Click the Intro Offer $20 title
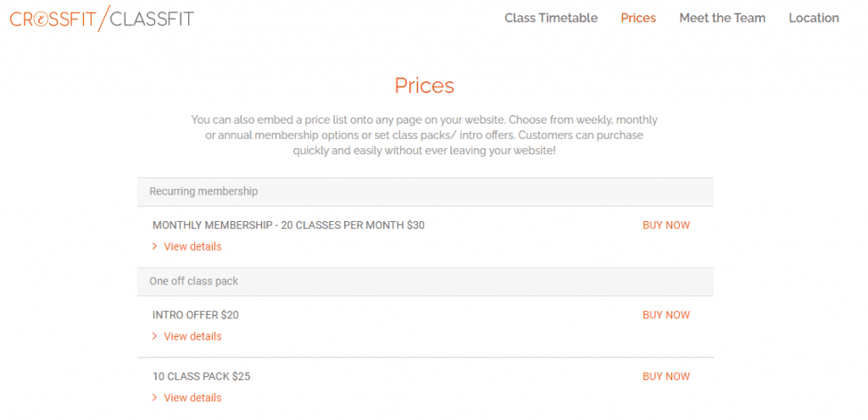This screenshot has height=420, width=868. tap(196, 315)
